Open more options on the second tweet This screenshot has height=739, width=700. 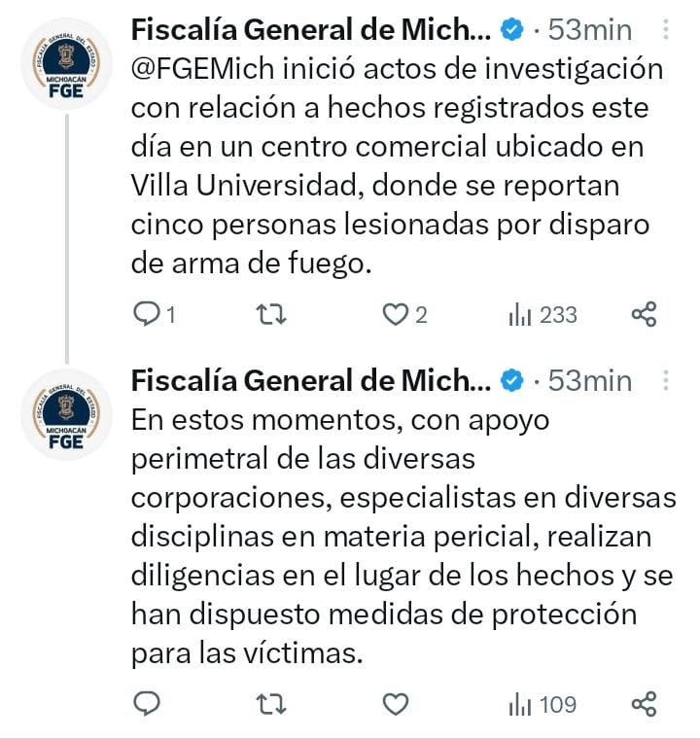point(666,380)
